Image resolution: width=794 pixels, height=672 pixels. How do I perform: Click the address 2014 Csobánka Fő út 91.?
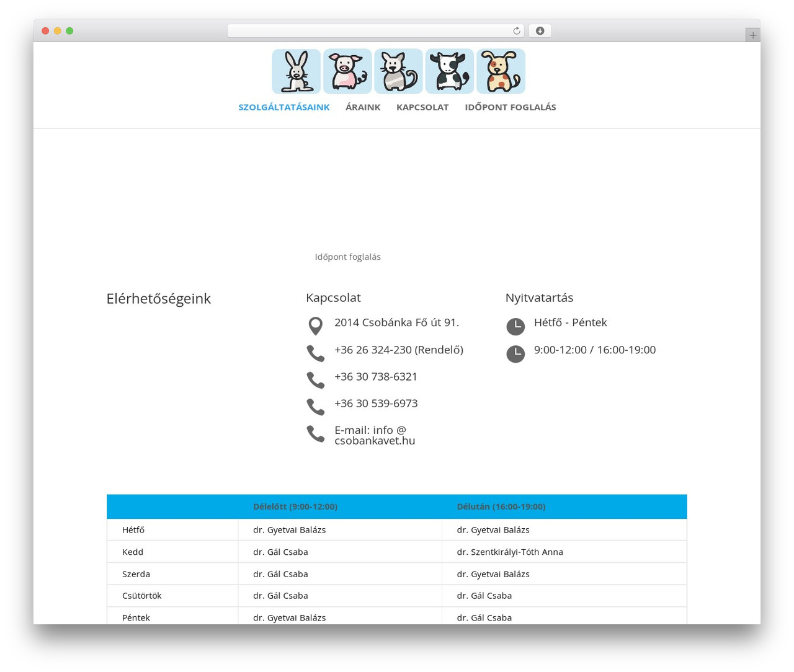click(x=397, y=323)
